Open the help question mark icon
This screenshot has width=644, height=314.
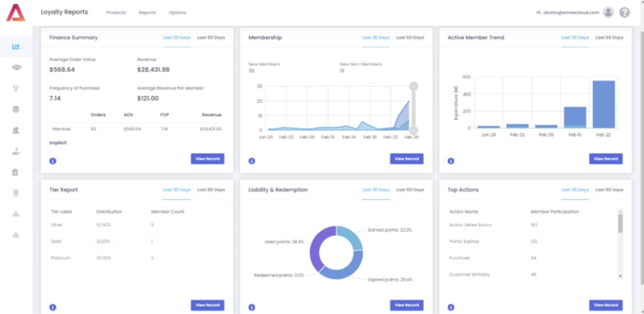625,13
